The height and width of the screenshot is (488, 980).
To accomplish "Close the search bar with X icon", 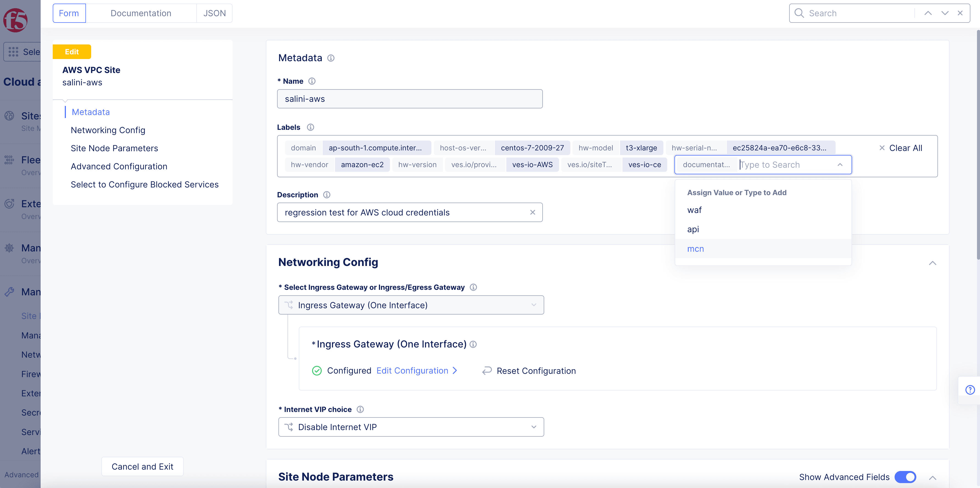I will [x=960, y=13].
